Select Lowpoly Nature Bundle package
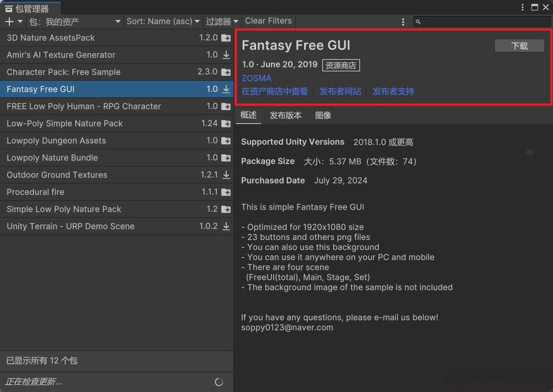Image resolution: width=553 pixels, height=392 pixels. 116,158
